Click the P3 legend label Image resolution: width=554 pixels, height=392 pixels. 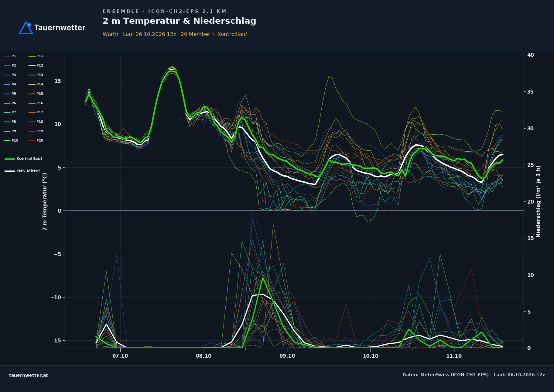click(10, 75)
